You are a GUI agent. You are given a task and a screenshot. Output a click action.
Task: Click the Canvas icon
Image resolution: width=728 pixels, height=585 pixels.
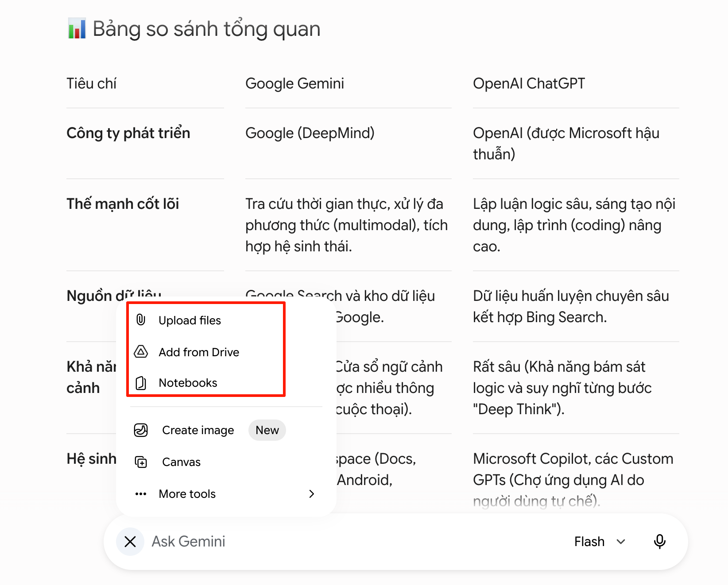pyautogui.click(x=141, y=462)
